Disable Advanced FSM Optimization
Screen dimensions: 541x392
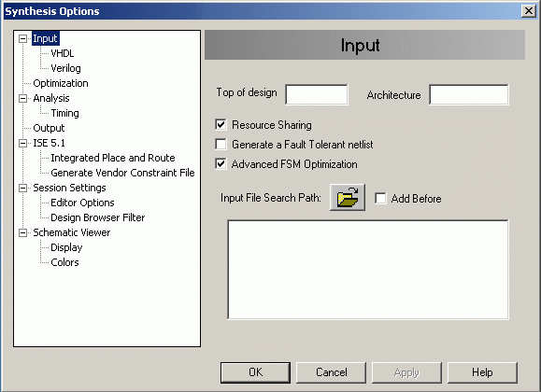221,163
